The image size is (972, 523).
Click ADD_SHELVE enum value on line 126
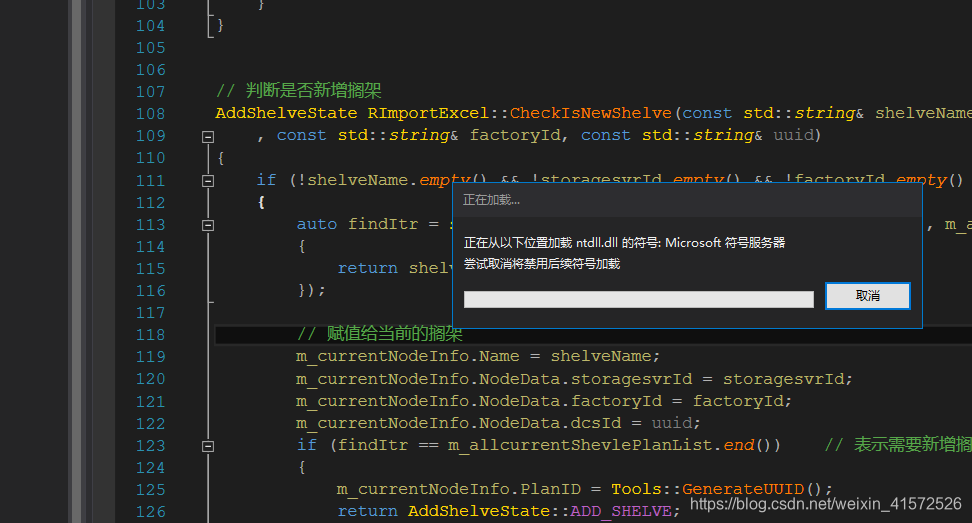[x=621, y=512]
